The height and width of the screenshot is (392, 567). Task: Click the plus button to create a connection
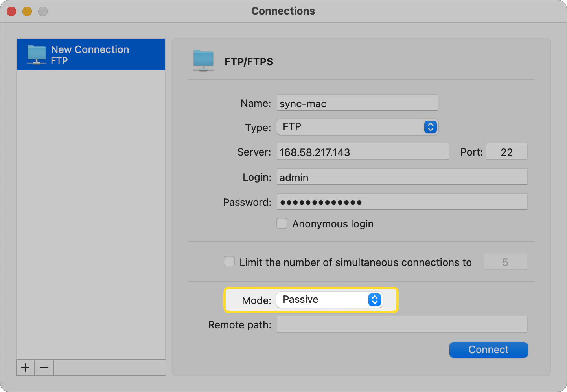tap(25, 368)
